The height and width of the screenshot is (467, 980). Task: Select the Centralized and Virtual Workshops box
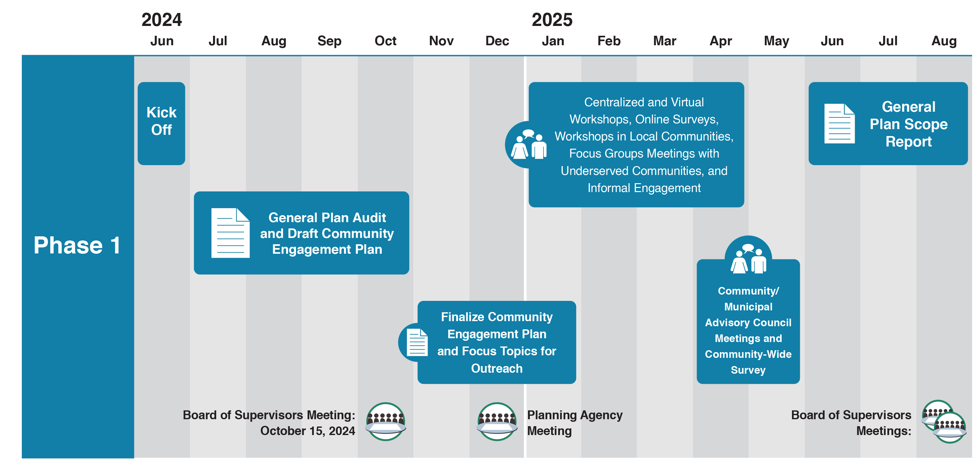click(636, 145)
